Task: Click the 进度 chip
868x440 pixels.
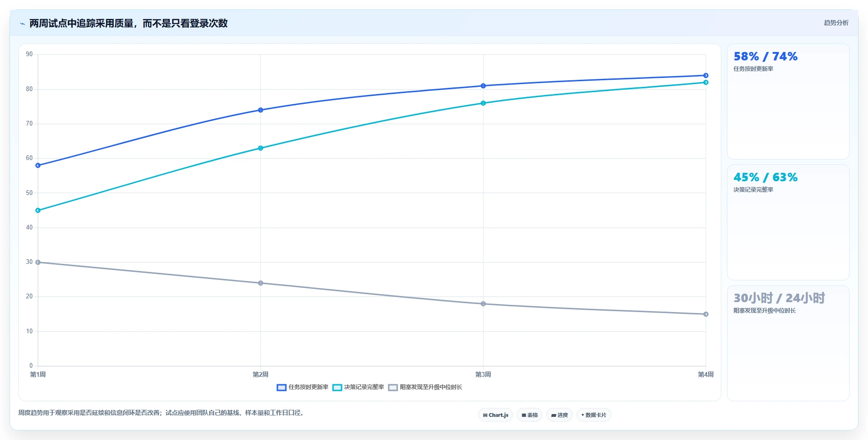Action: coord(559,415)
